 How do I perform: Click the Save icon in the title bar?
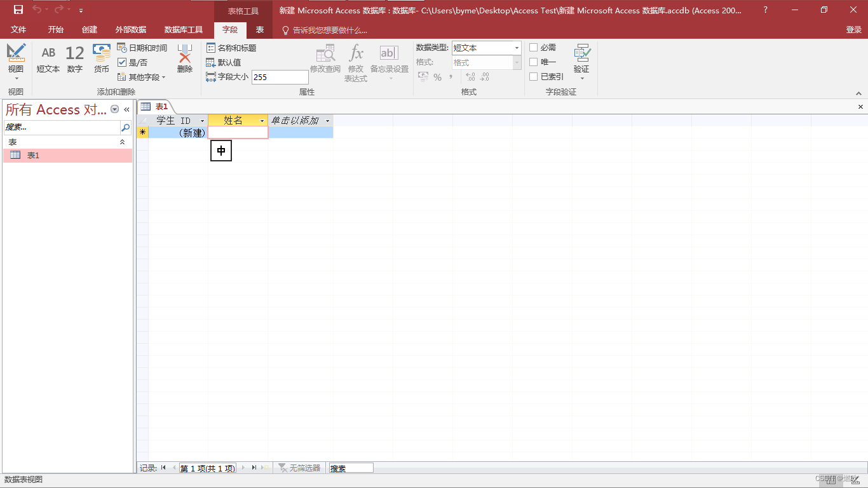point(18,10)
